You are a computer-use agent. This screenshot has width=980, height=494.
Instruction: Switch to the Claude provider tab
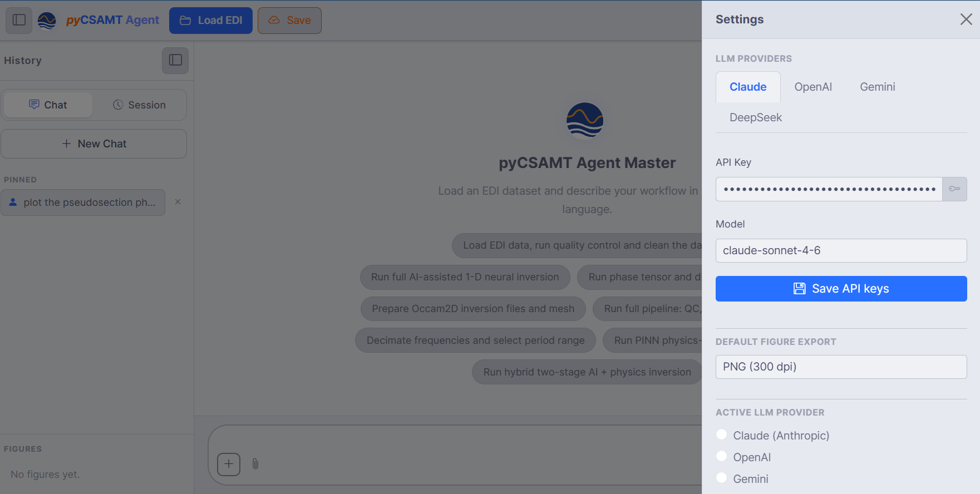click(x=748, y=87)
